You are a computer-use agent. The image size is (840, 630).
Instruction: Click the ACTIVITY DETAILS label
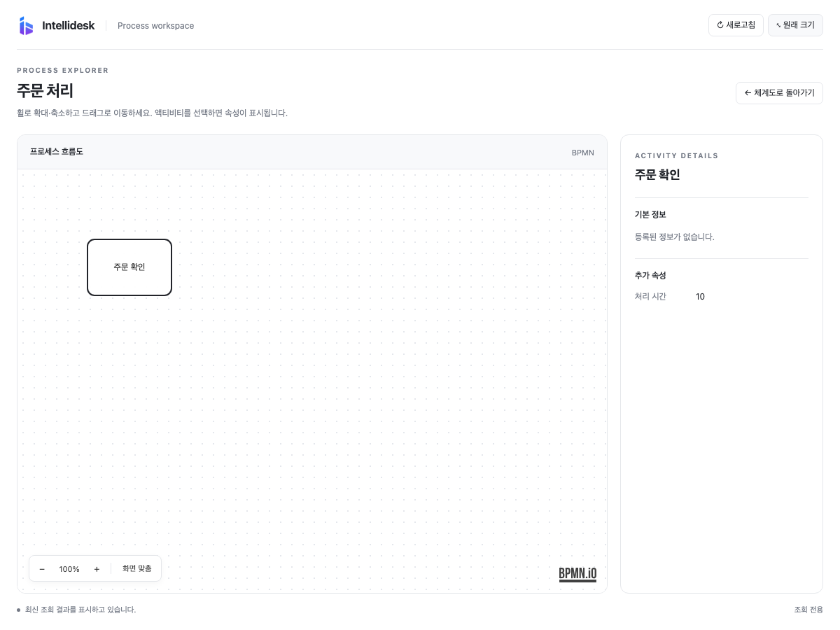[677, 156]
